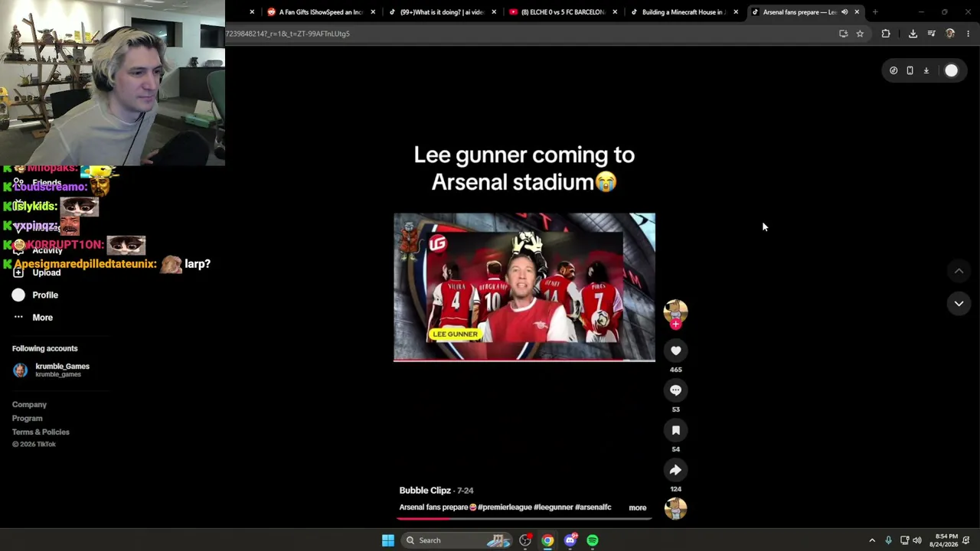Click the microphone icon in the system tray

click(x=888, y=540)
